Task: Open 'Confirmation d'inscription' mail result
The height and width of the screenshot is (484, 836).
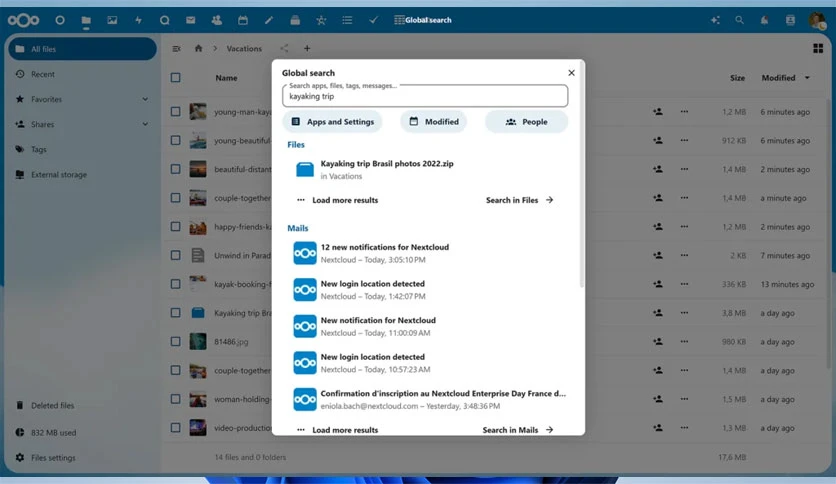Action: 425,399
